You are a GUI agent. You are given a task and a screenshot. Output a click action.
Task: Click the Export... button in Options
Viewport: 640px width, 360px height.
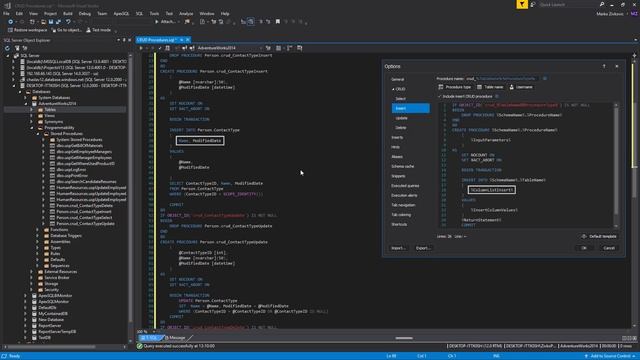[x=422, y=248]
